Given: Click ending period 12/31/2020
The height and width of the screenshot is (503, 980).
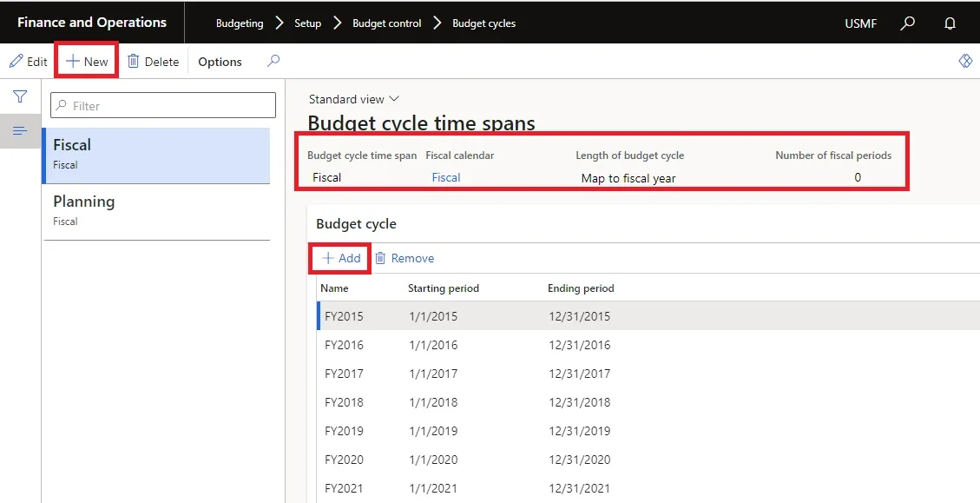Looking at the screenshot, I should coord(579,460).
